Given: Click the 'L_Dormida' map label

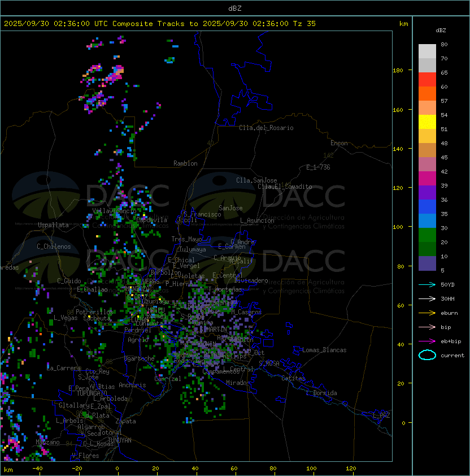Looking at the screenshot, I should pos(321,393).
